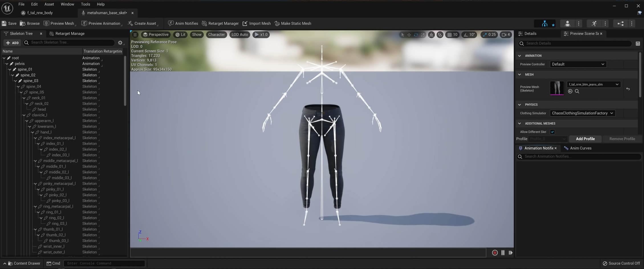Activate the Scale tool in viewport

pyautogui.click(x=423, y=35)
